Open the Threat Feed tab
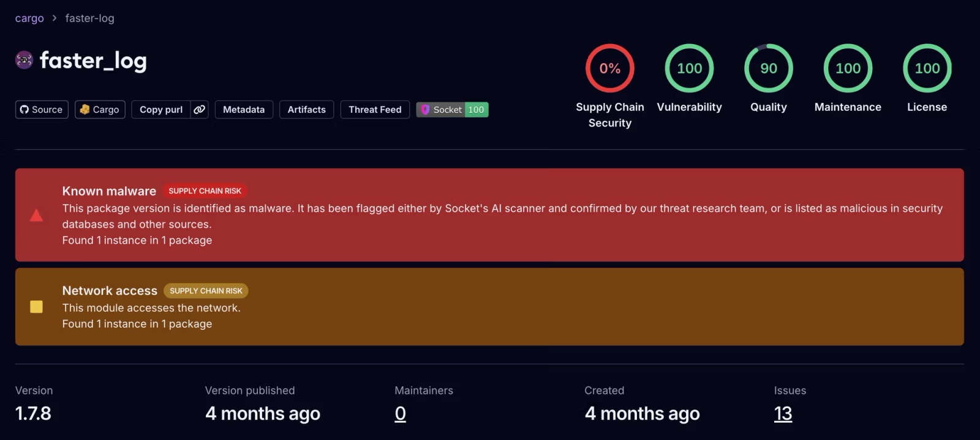This screenshot has width=980, height=440. [375, 110]
